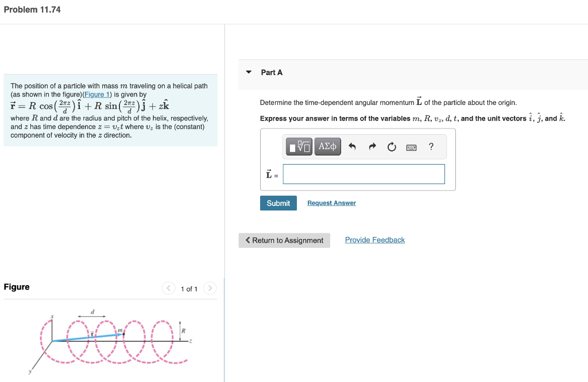Click the undo arrow in equation toolbar
Image resolution: width=588 pixels, height=382 pixels.
(x=352, y=146)
